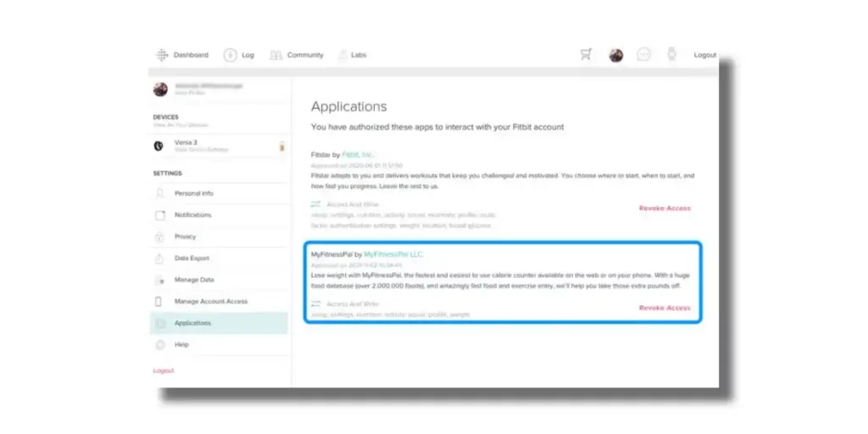Screen dimensions: 868x434
Task: Click the profile avatar in the top bar
Action: (616, 55)
